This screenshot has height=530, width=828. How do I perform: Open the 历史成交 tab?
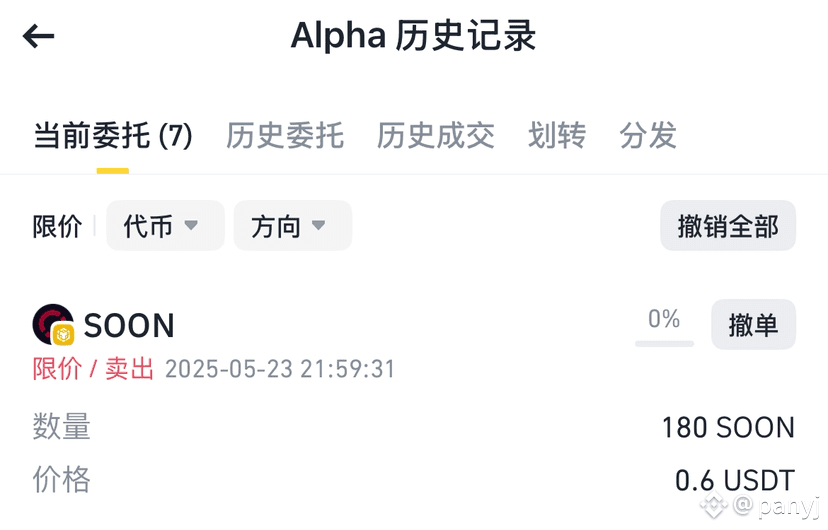tap(436, 135)
